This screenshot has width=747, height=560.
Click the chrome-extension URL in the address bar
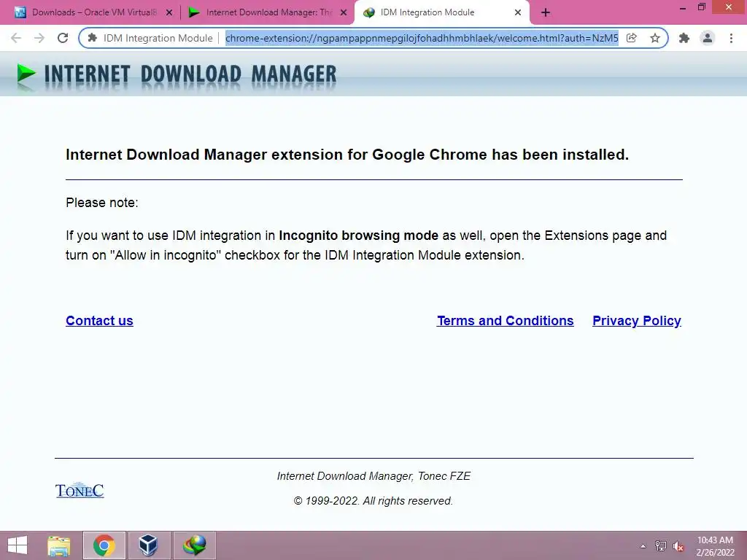coord(422,38)
